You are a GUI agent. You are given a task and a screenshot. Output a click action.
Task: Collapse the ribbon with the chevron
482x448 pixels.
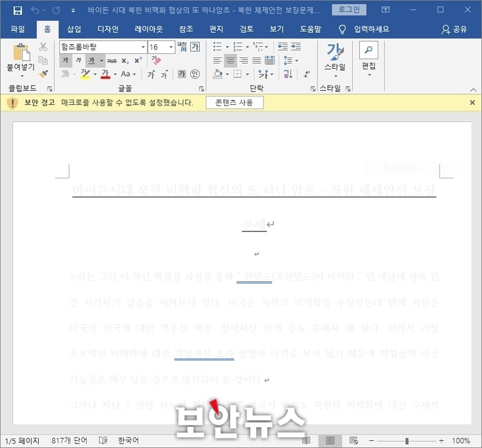(x=473, y=90)
